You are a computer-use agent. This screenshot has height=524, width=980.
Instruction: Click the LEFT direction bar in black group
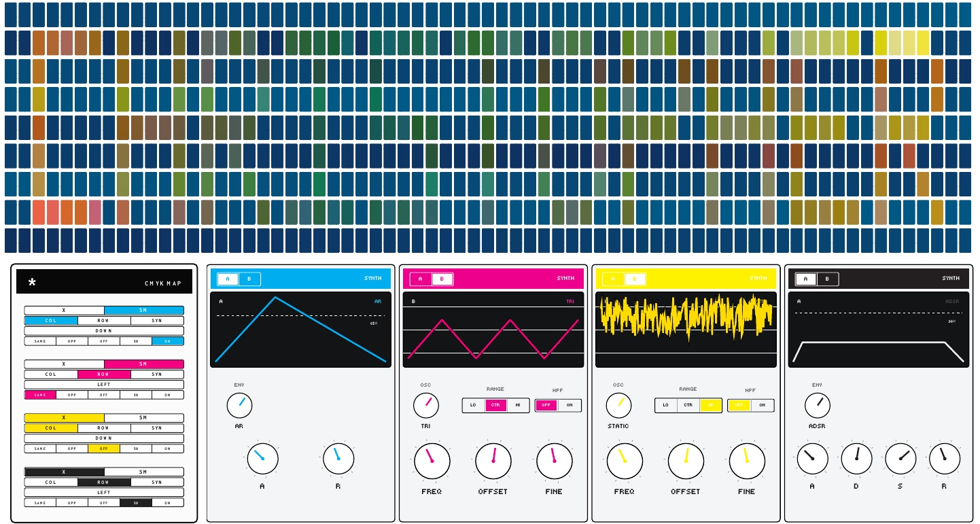click(104, 492)
